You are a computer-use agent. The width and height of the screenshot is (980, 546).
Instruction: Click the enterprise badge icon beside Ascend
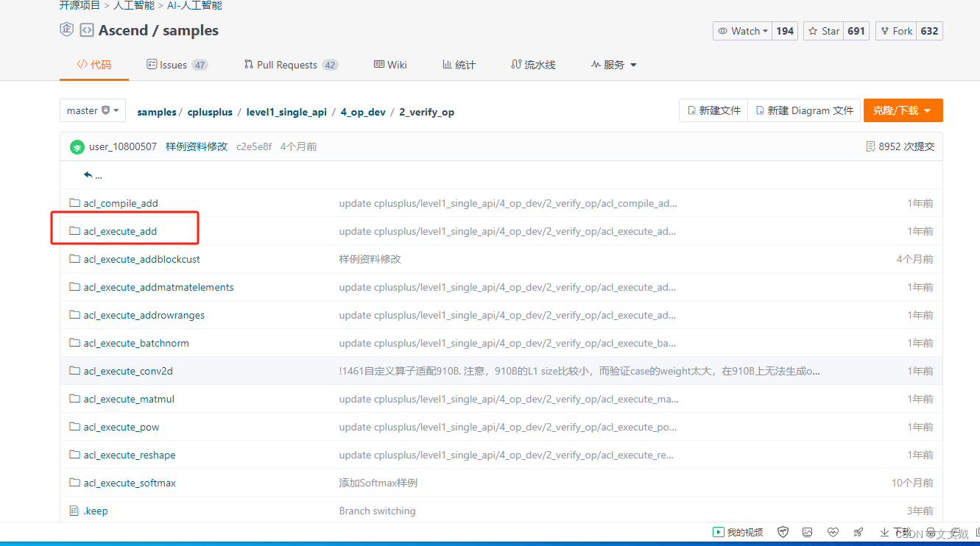66,30
